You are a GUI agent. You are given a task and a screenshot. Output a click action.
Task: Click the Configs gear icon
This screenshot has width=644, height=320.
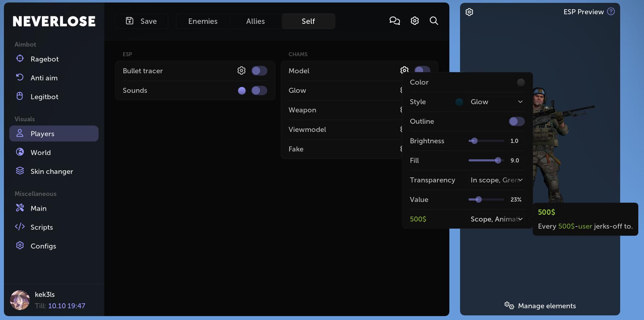(20, 245)
